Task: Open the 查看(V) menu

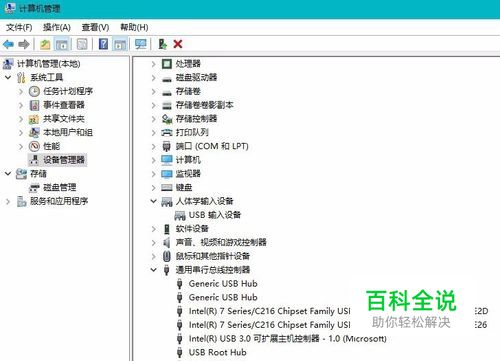Action: point(95,27)
